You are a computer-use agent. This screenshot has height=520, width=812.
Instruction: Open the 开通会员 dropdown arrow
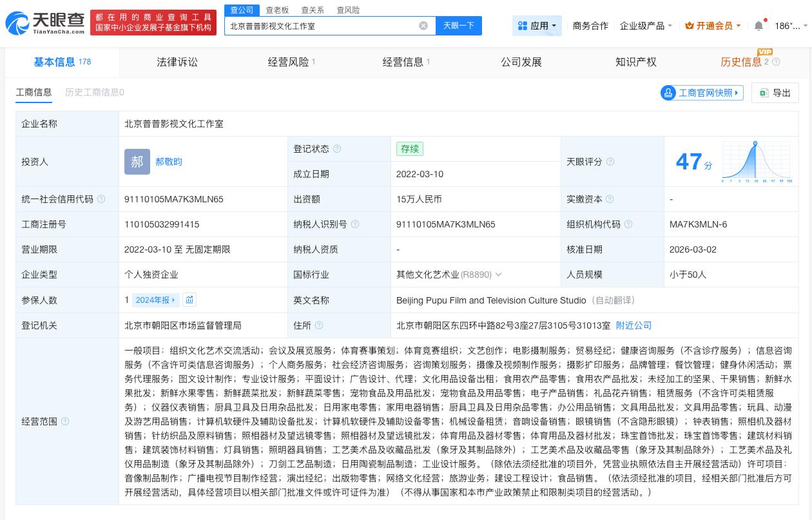click(739, 26)
